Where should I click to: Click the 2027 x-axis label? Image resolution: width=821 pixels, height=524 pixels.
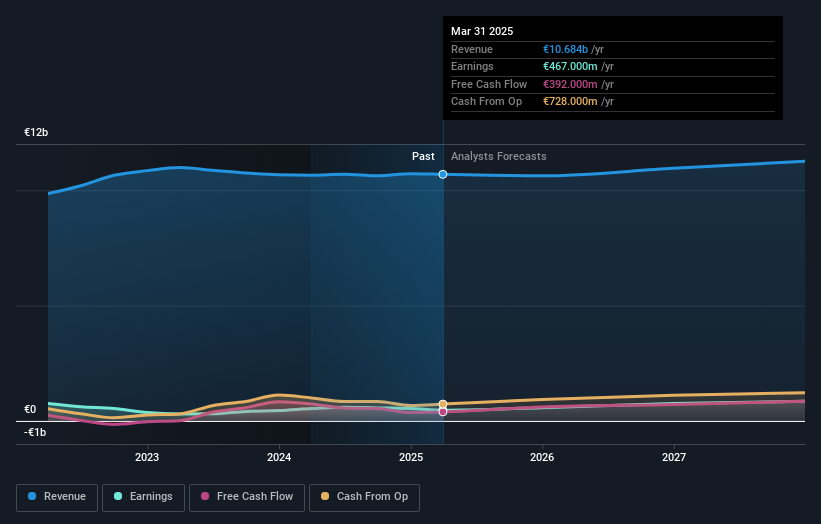point(674,457)
